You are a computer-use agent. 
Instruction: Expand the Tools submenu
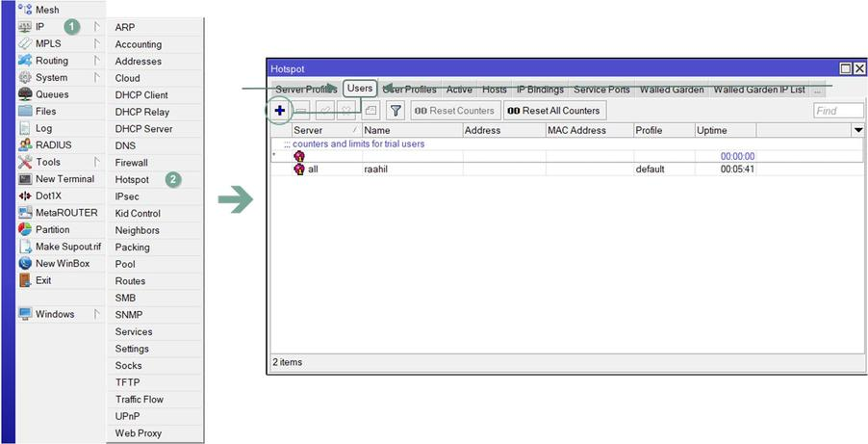tap(47, 162)
